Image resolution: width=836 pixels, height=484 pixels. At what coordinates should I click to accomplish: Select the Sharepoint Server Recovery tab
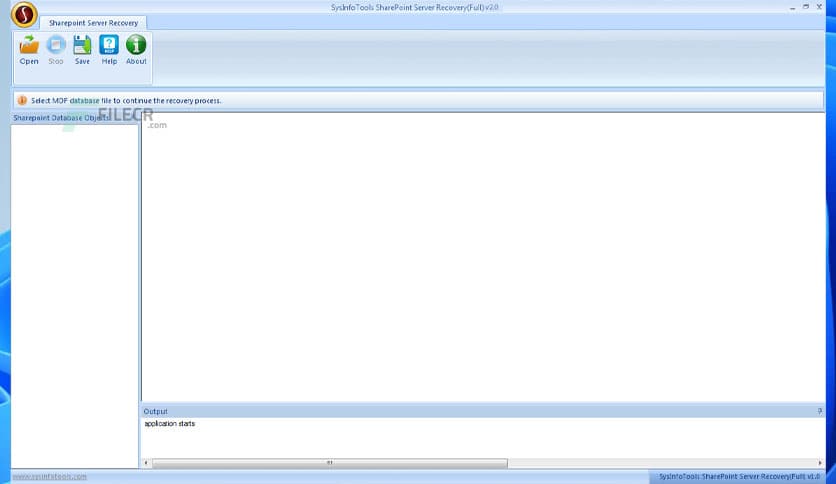click(x=93, y=23)
